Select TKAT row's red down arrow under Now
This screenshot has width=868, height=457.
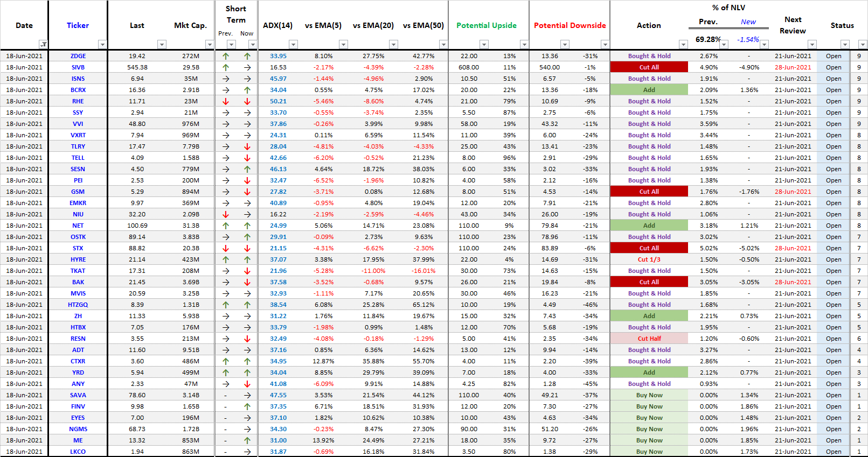(247, 271)
